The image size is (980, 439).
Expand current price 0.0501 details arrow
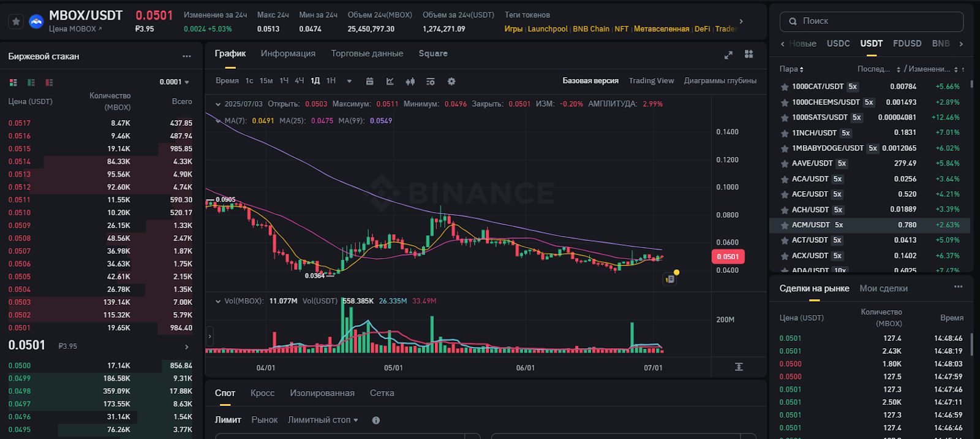tap(187, 347)
